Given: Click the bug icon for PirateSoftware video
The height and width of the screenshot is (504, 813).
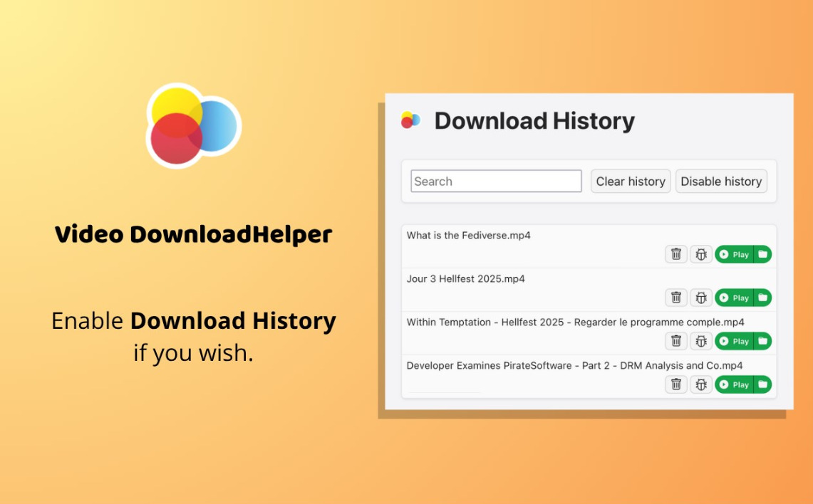Looking at the screenshot, I should (701, 385).
